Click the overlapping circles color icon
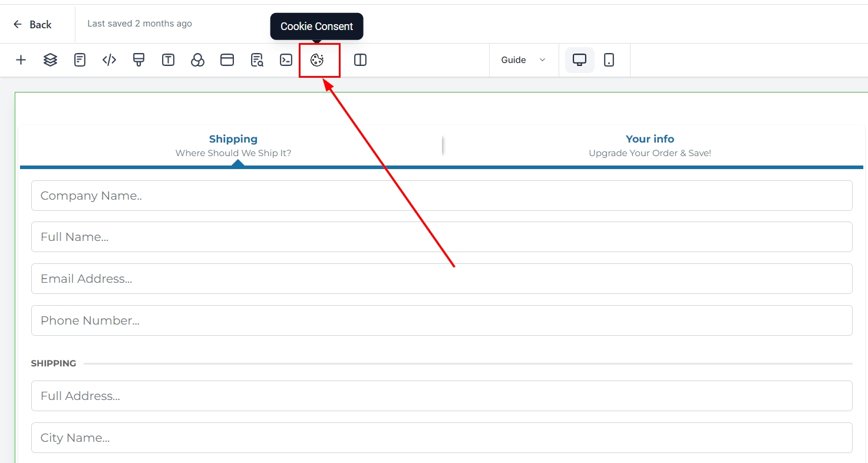 pyautogui.click(x=197, y=60)
